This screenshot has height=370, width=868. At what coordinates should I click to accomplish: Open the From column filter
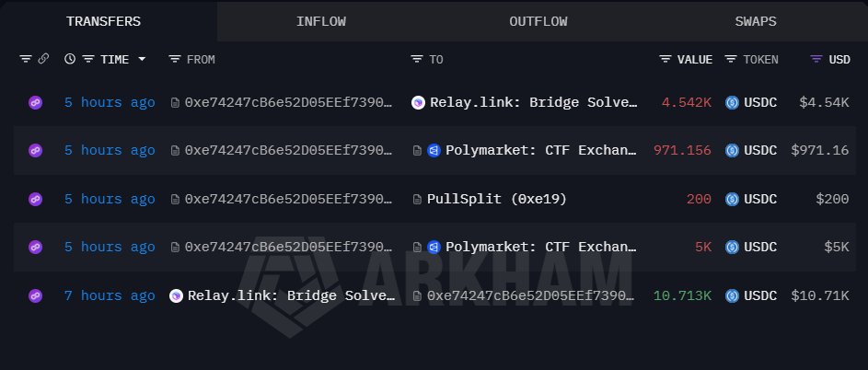175,59
